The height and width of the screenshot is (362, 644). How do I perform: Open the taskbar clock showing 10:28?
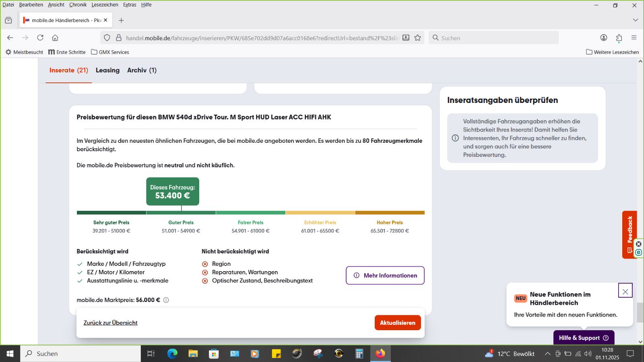point(607,354)
